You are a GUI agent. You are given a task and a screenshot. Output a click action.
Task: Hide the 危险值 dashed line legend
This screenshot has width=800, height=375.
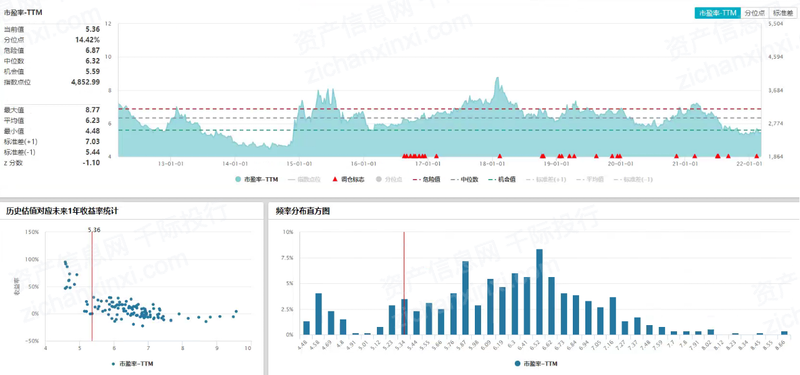tap(428, 180)
